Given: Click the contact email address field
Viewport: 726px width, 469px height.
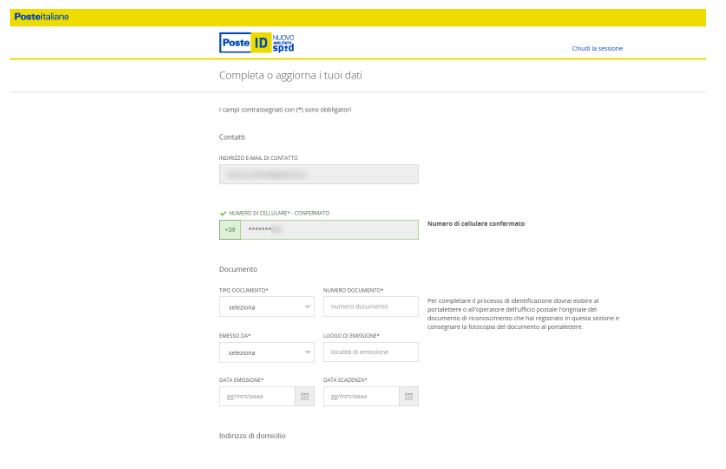Looking at the screenshot, I should (318, 174).
